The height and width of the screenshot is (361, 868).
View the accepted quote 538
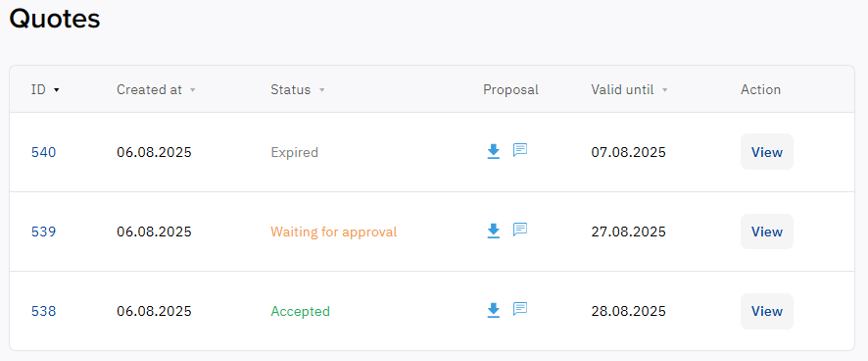click(x=767, y=311)
